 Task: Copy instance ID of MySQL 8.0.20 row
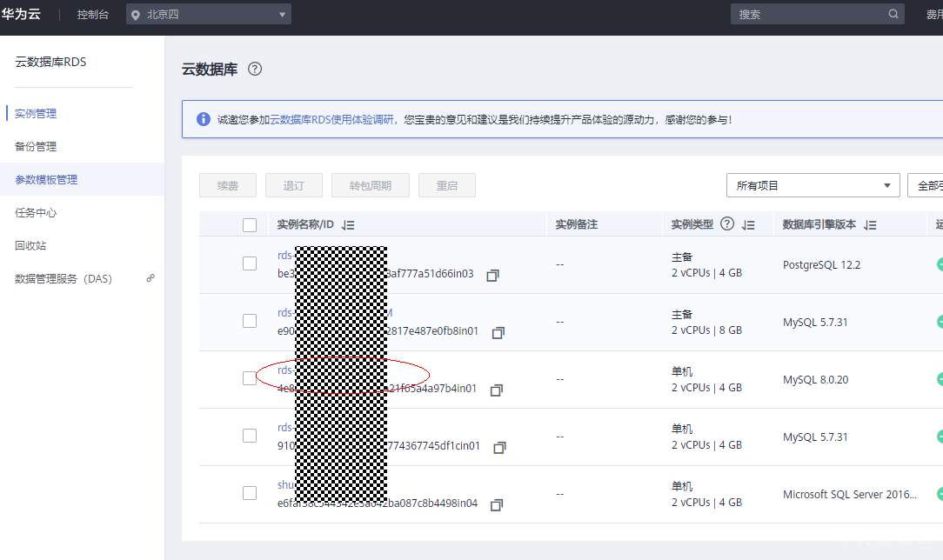point(496,390)
